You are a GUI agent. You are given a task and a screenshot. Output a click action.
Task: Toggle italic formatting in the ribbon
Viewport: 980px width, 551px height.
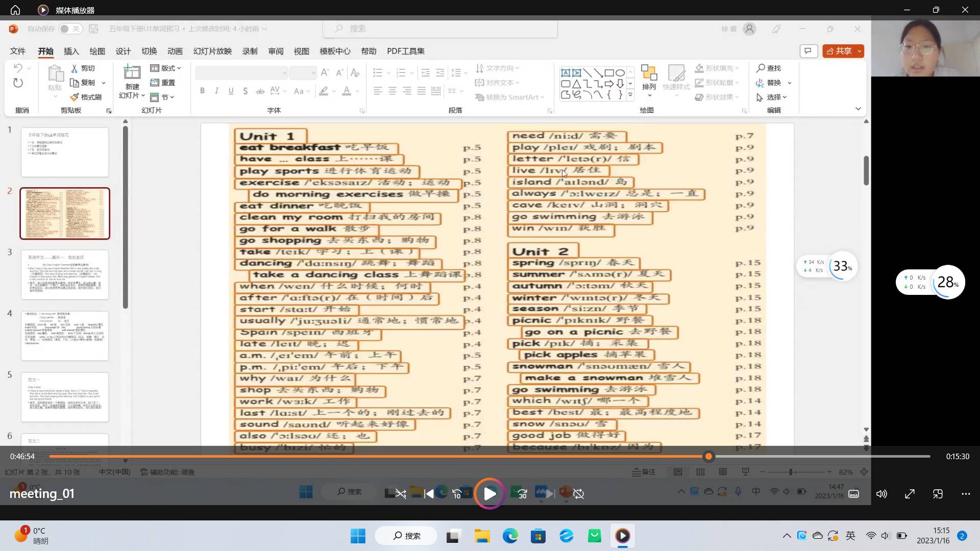pos(216,91)
